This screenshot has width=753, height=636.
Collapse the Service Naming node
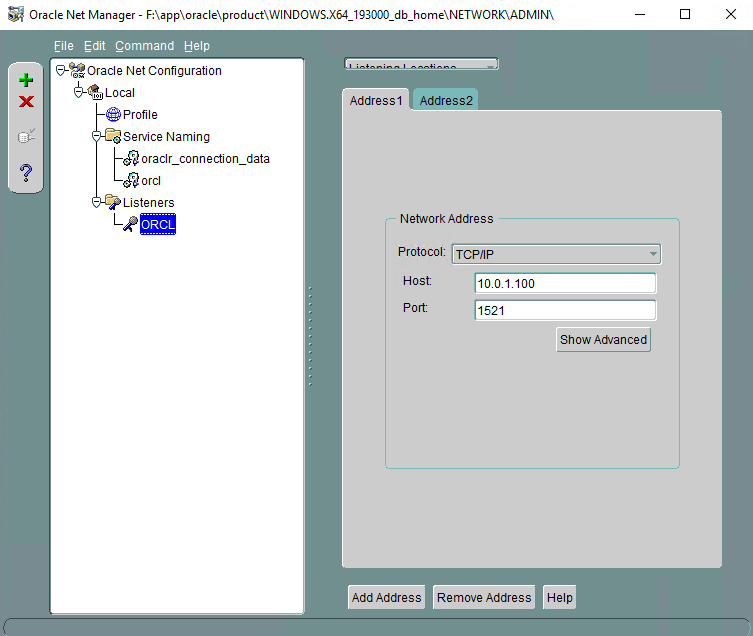coord(97,136)
